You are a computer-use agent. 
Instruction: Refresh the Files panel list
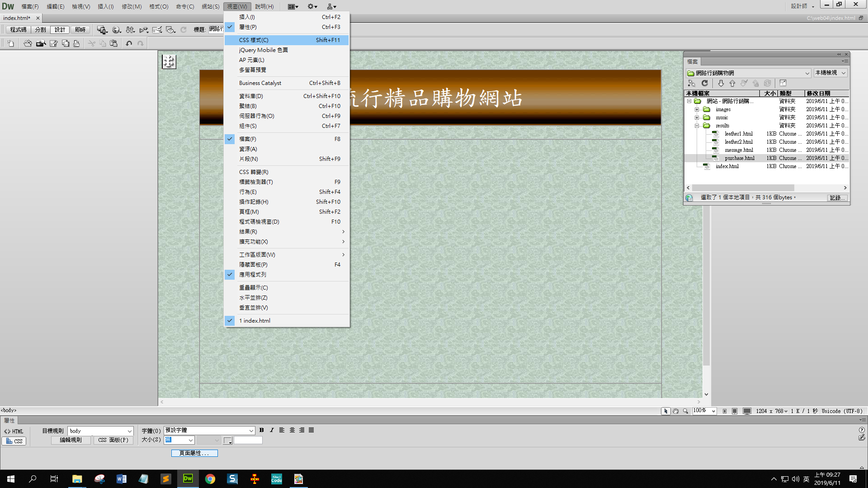pyautogui.click(x=704, y=83)
